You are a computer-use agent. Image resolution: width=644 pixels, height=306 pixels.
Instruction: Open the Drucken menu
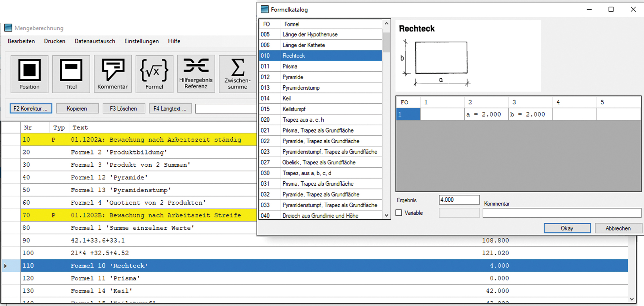[55, 41]
